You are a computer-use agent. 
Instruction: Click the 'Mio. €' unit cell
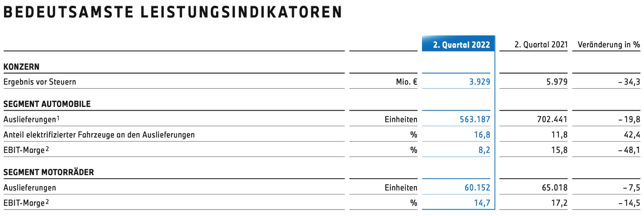click(x=406, y=82)
